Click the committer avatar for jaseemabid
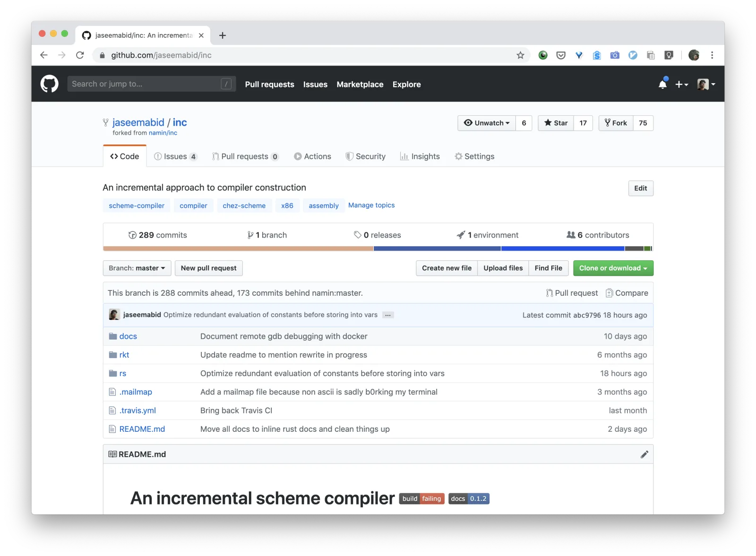This screenshot has width=756, height=556. [x=114, y=315]
